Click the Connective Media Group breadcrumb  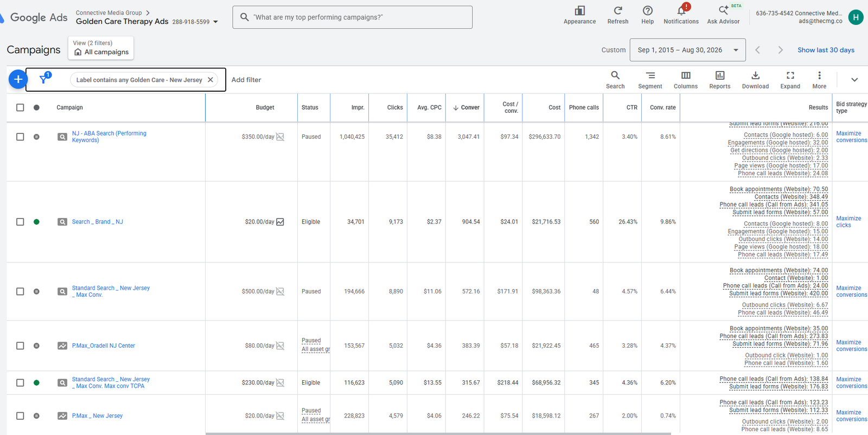click(x=108, y=12)
